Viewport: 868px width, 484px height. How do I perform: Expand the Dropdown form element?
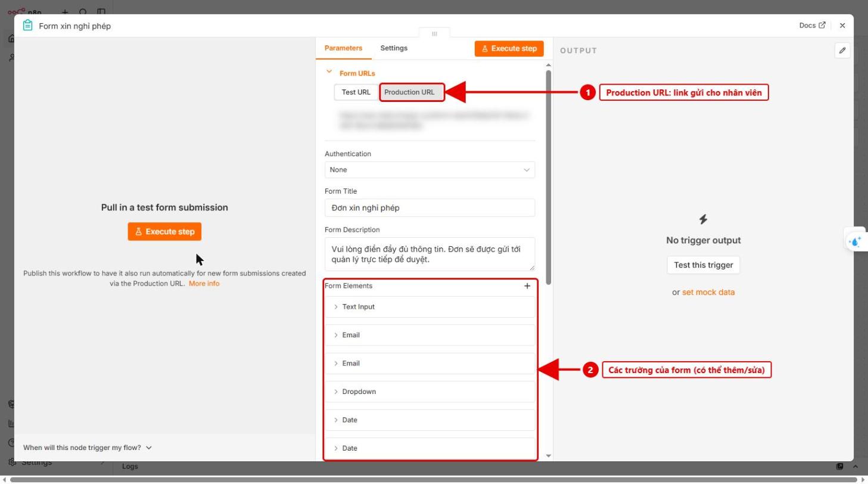(430, 392)
